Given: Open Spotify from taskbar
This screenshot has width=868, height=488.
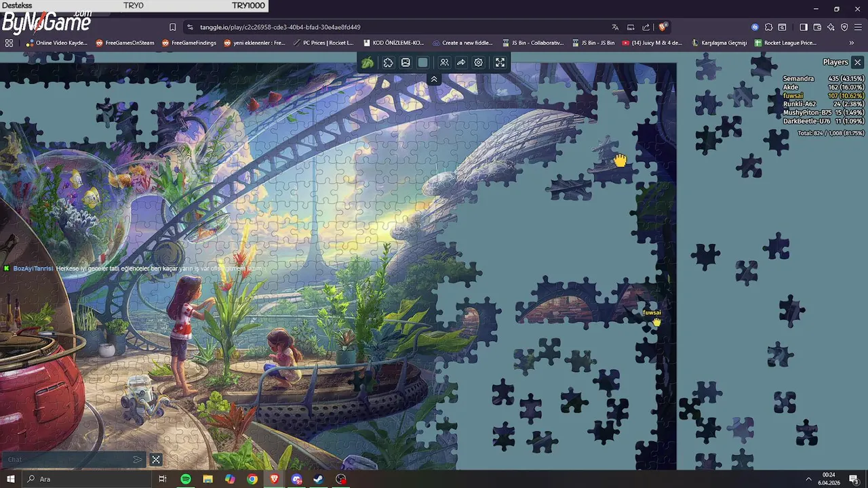Looking at the screenshot, I should pyautogui.click(x=186, y=479).
